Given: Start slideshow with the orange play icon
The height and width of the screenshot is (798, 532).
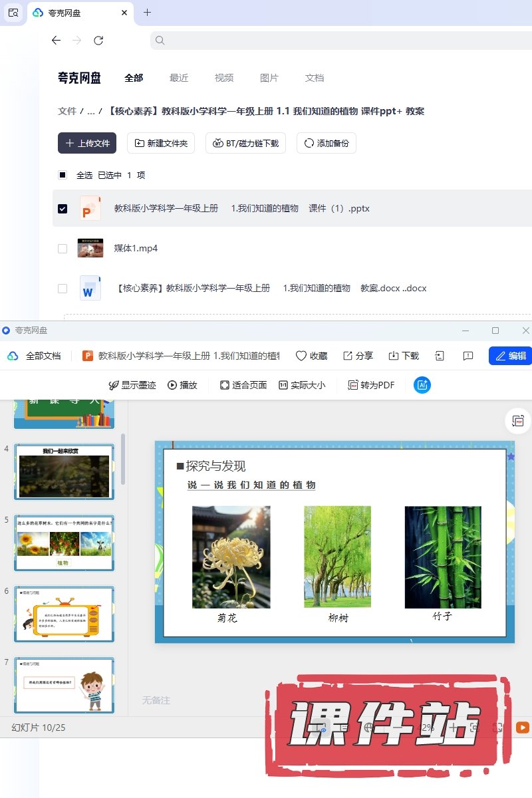Looking at the screenshot, I should [x=523, y=728].
